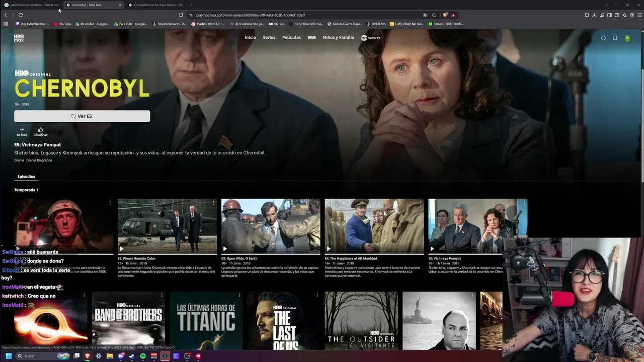Open the Band of Brothers poster
Screen dimensions: 644x362
(128, 321)
